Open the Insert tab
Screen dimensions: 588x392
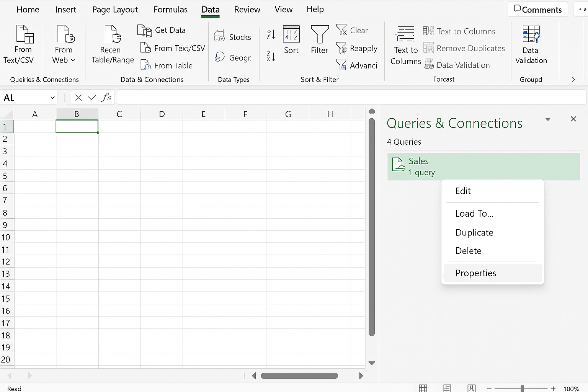pos(65,10)
